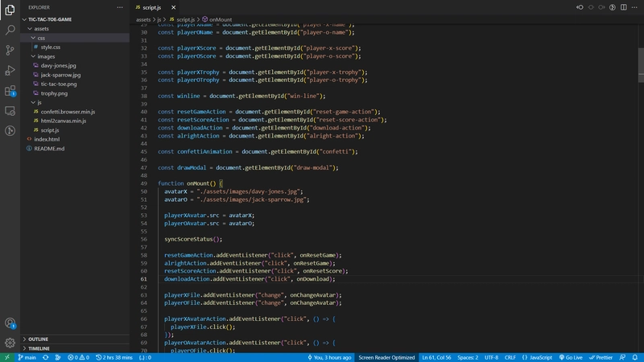Go to previous change icon in editor toolbar
This screenshot has height=362, width=644.
click(x=580, y=7)
